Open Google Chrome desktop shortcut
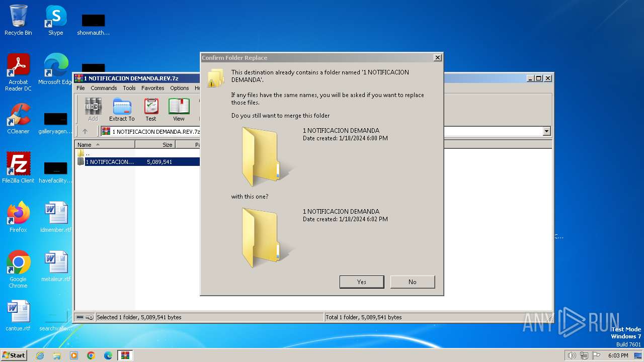Image resolution: width=644 pixels, height=362 pixels. (18, 269)
